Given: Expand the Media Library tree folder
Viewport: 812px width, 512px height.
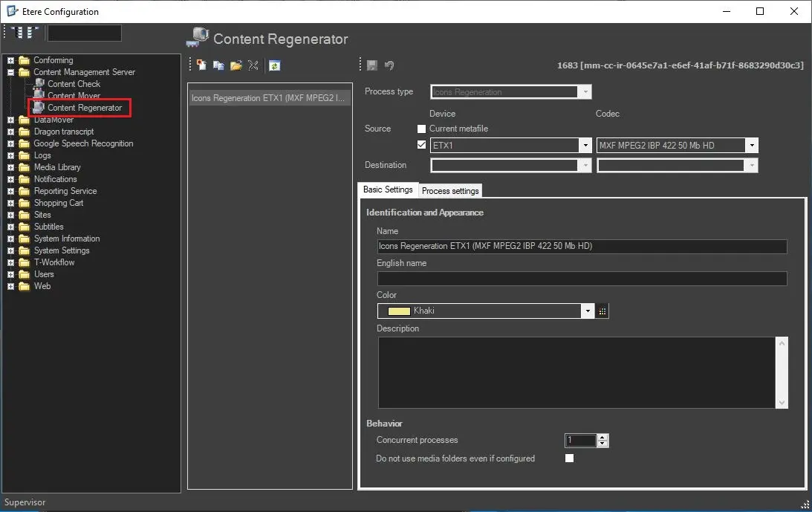Looking at the screenshot, I should pyautogui.click(x=11, y=167).
